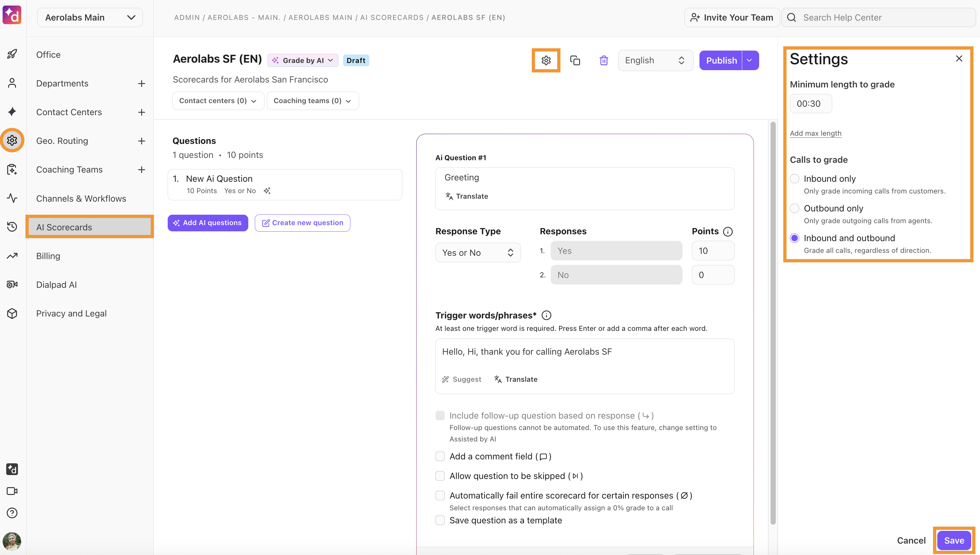Viewport: 980px width, 555px height.
Task: Select Outbound only radio button
Action: (794, 208)
